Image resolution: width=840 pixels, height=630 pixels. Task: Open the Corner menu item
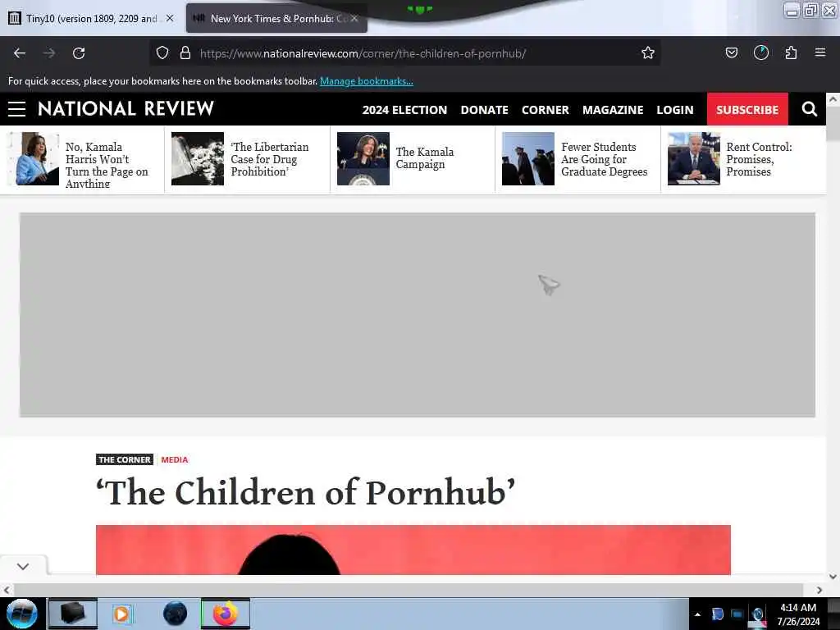pos(545,110)
